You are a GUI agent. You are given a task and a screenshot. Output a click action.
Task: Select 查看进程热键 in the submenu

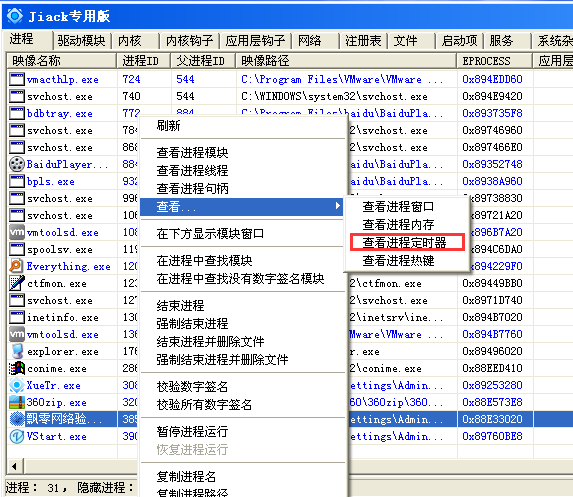[406, 260]
